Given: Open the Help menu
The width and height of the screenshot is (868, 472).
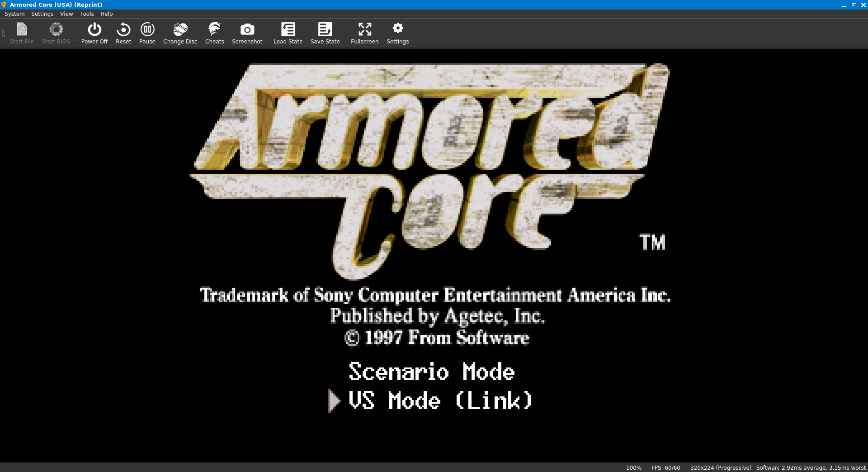Looking at the screenshot, I should point(106,14).
